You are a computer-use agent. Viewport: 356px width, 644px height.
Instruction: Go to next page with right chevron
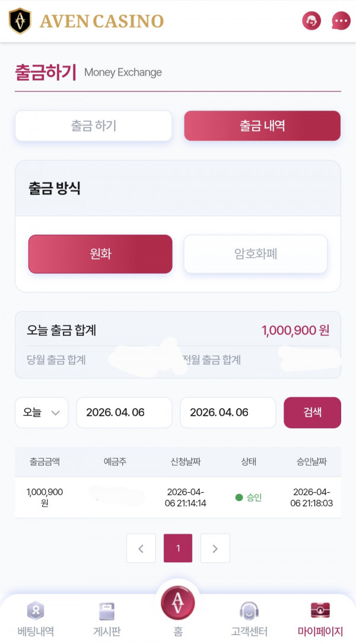pos(215,549)
